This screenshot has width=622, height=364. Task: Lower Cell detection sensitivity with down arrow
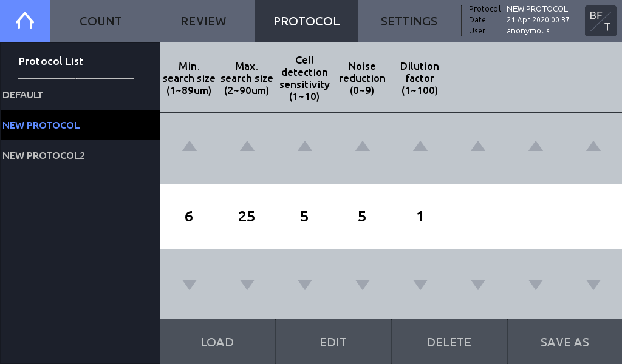point(305,285)
